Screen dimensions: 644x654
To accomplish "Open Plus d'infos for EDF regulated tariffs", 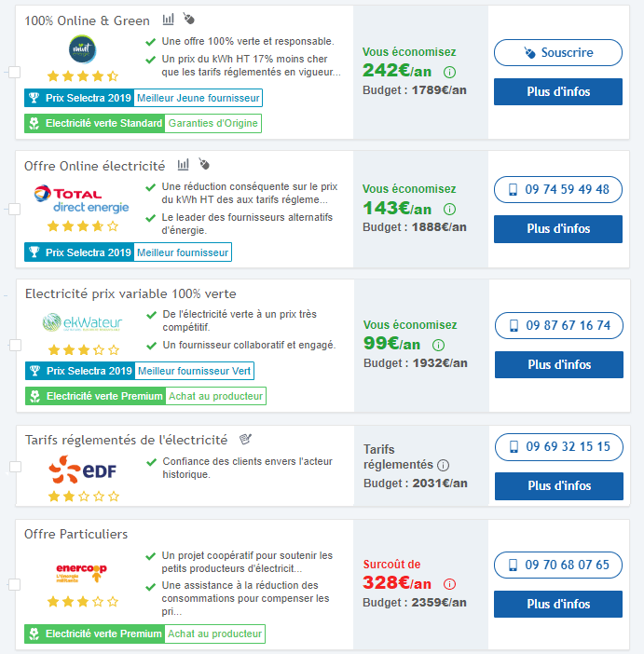I will coord(559,486).
